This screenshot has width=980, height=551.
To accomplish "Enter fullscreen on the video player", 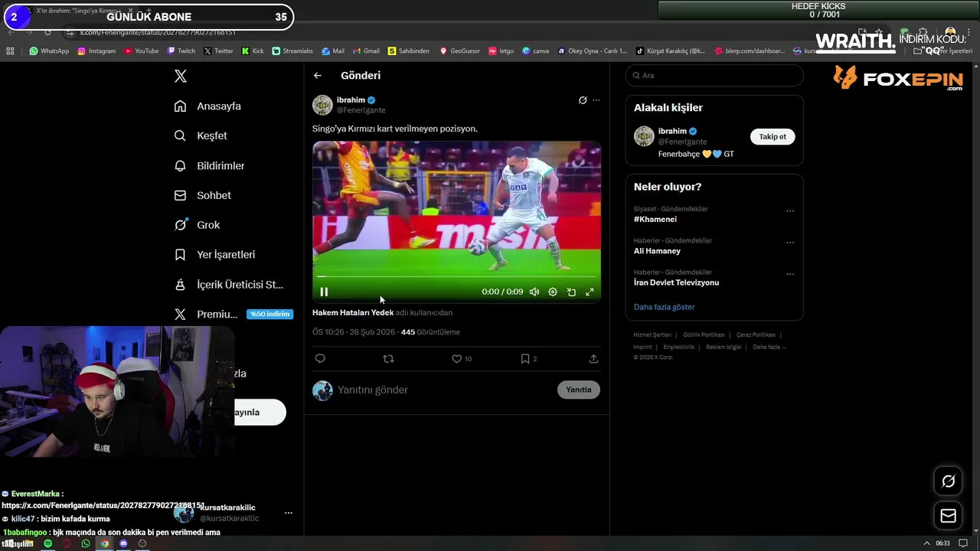I will click(x=590, y=292).
